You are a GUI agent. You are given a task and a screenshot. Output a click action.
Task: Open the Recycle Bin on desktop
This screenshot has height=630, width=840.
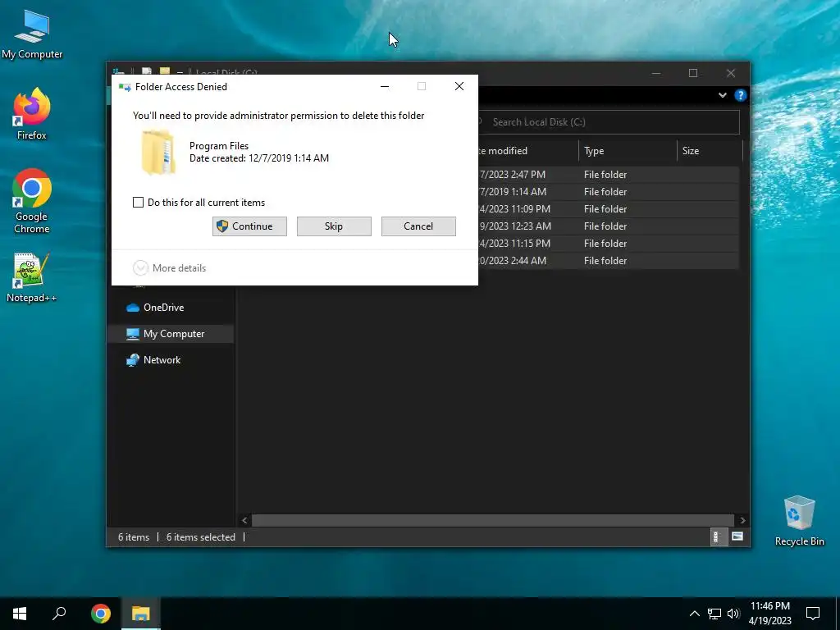point(799,521)
